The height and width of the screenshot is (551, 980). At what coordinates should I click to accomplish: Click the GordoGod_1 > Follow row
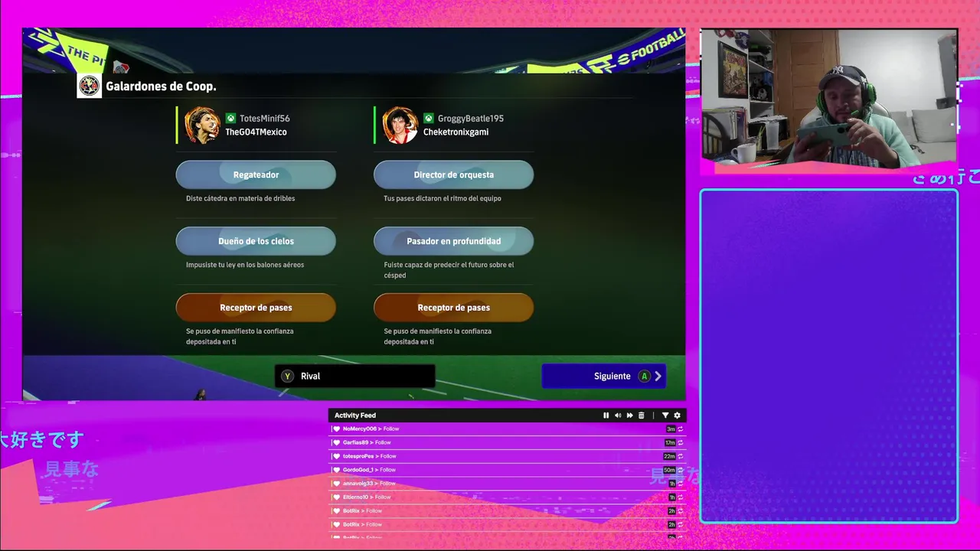507,470
